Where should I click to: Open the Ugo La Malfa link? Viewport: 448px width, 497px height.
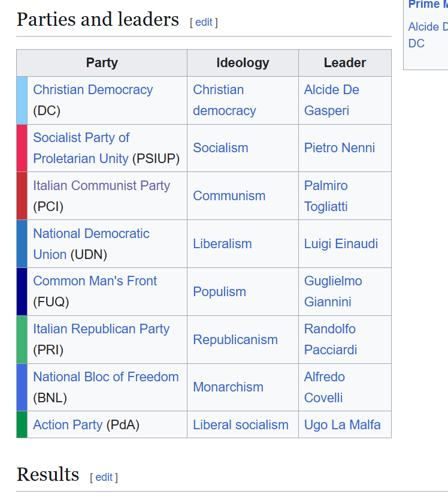click(x=342, y=424)
